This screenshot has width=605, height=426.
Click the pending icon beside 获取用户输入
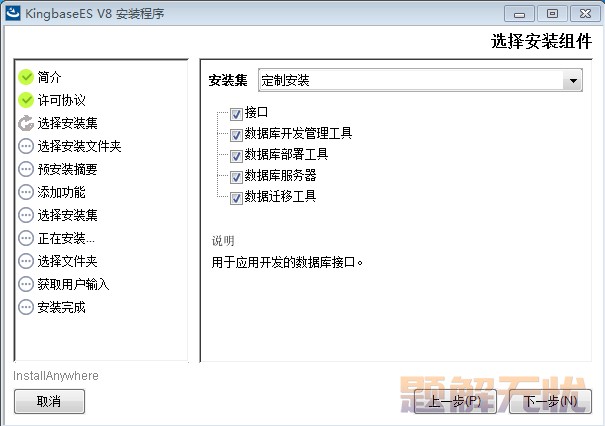pyautogui.click(x=26, y=284)
